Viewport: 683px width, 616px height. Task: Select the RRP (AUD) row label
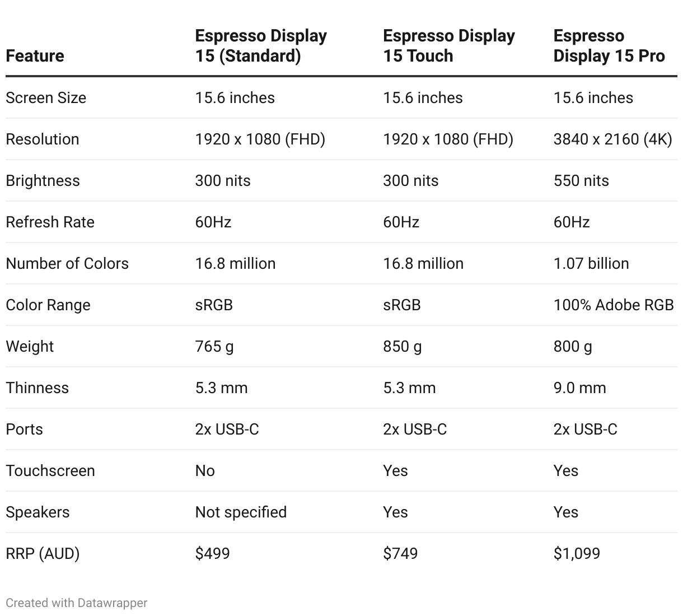tap(43, 553)
